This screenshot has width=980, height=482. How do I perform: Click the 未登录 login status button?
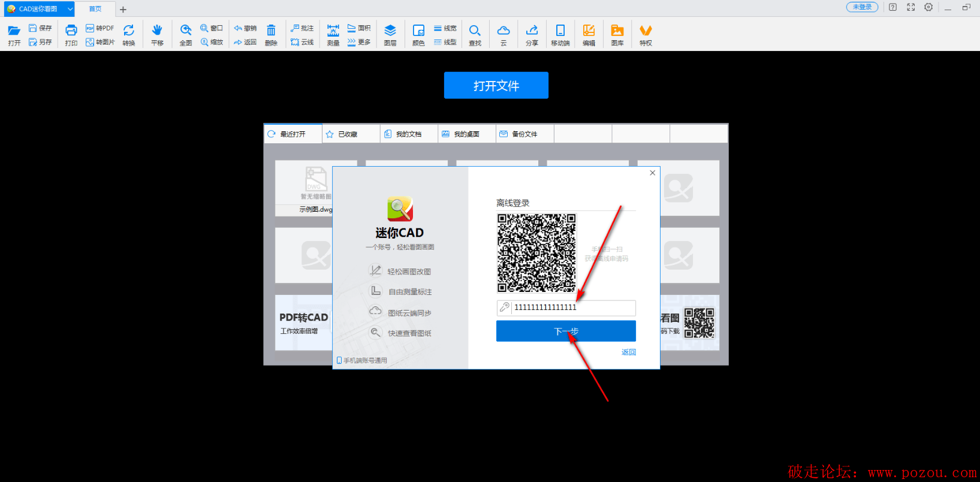click(862, 7)
